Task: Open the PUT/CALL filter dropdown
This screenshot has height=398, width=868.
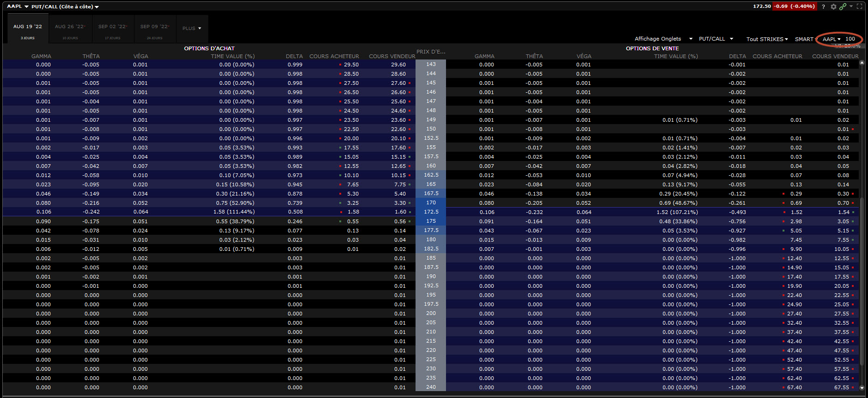Action: pyautogui.click(x=716, y=39)
